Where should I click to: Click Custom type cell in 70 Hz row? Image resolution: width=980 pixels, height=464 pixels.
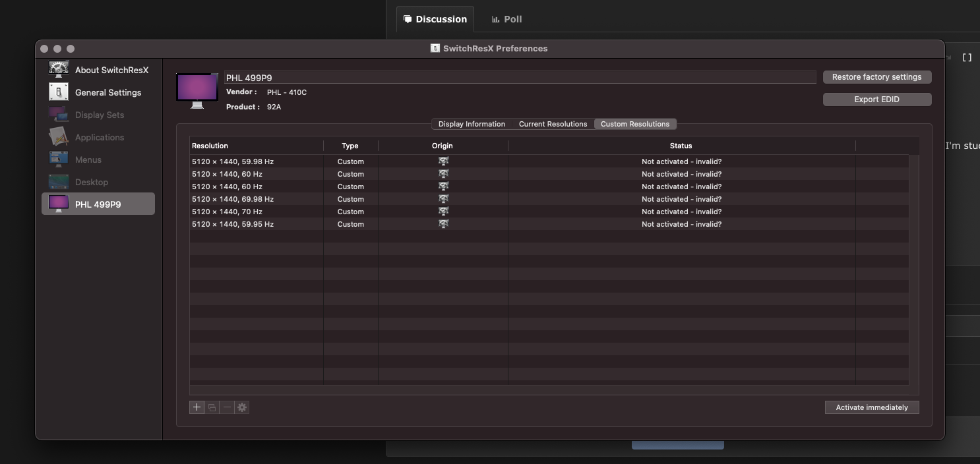(351, 212)
